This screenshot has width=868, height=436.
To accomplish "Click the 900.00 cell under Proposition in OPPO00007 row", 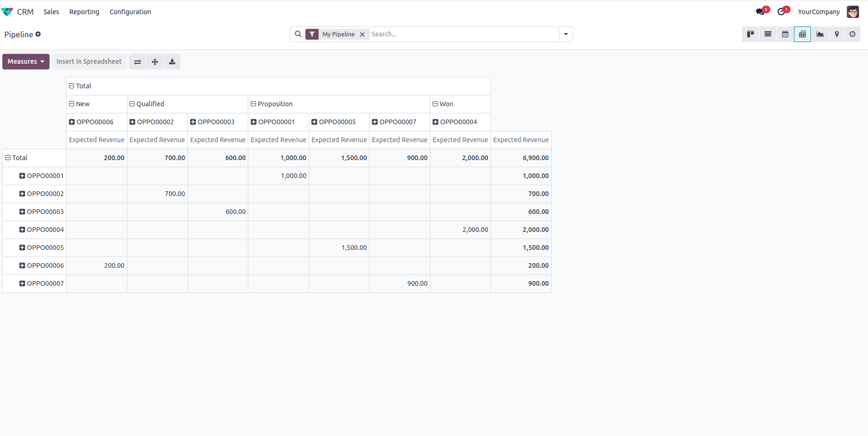I will point(400,283).
